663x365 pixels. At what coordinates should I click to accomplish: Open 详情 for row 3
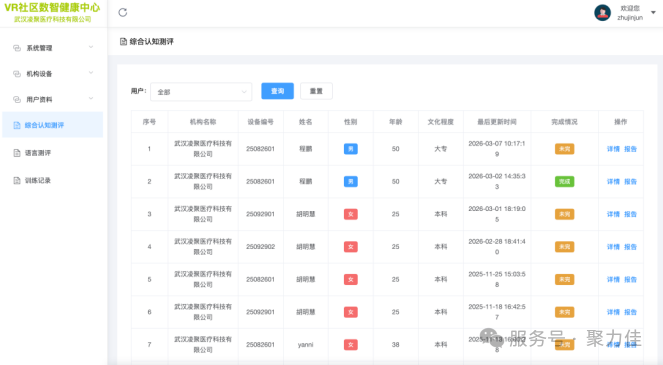point(613,214)
